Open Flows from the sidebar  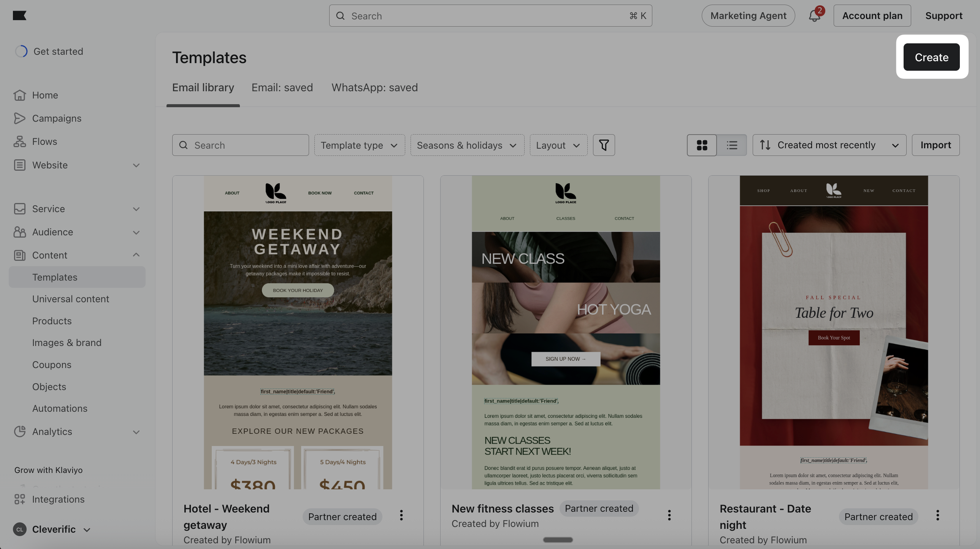click(x=44, y=141)
